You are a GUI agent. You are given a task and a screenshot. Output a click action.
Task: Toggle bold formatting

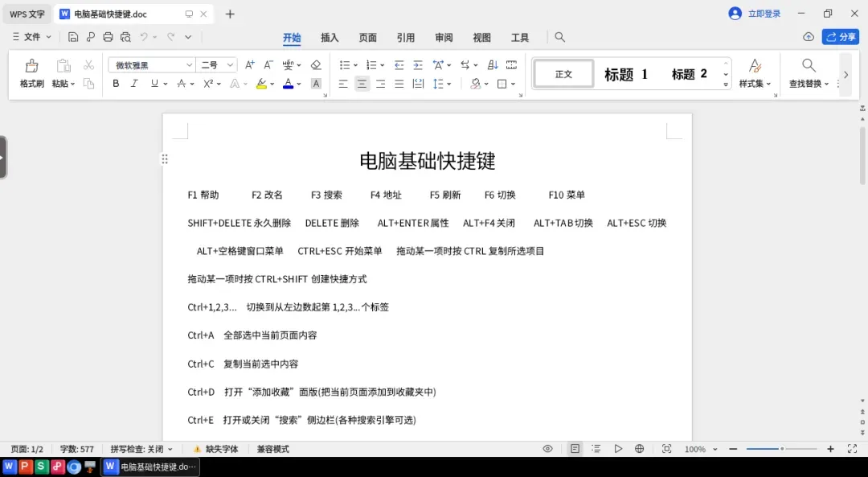coord(116,84)
